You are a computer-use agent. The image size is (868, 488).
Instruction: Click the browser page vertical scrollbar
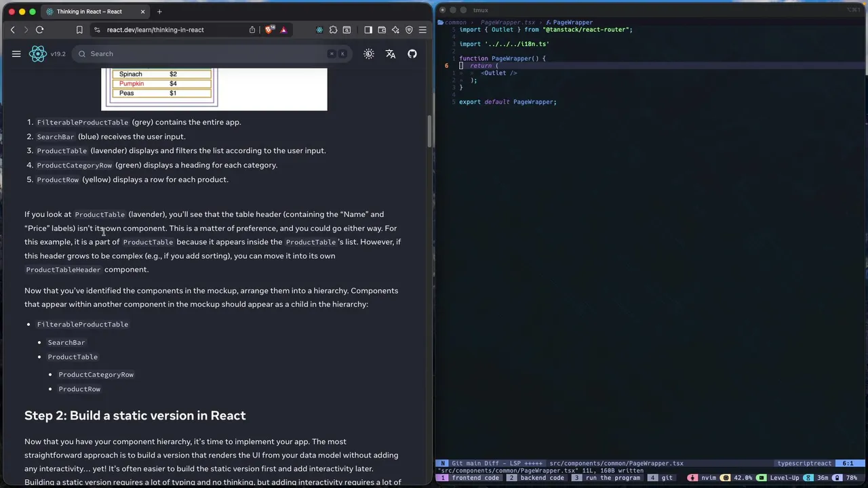pos(429,132)
